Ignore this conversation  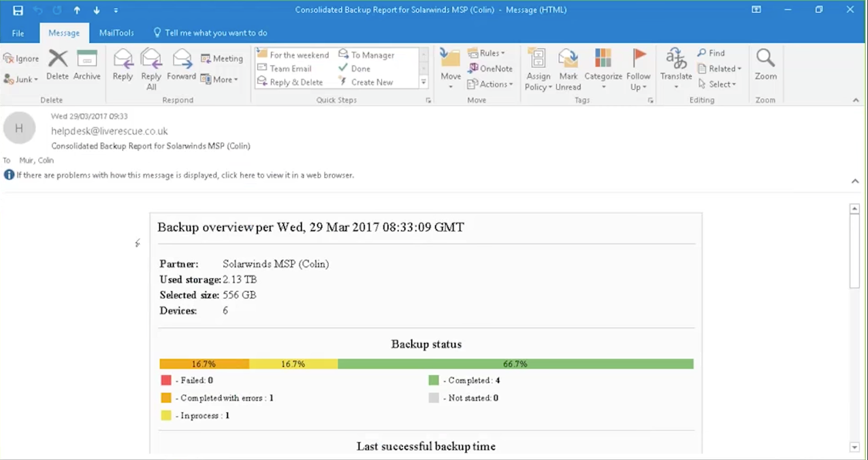tap(21, 59)
